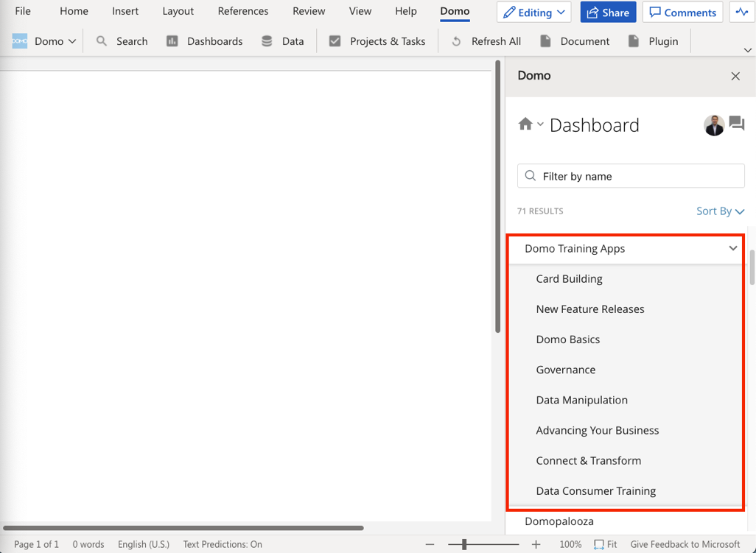The width and height of the screenshot is (756, 553).
Task: Click the home icon in the Dashboard panel
Action: tap(525, 124)
